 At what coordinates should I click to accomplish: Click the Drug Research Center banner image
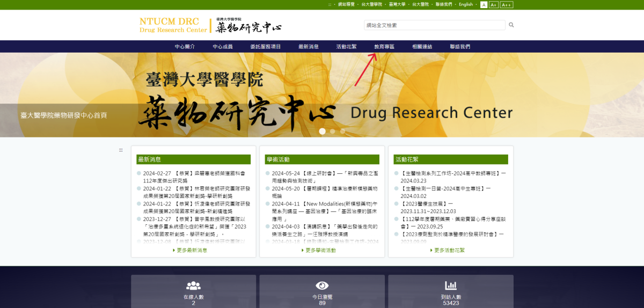click(x=322, y=94)
